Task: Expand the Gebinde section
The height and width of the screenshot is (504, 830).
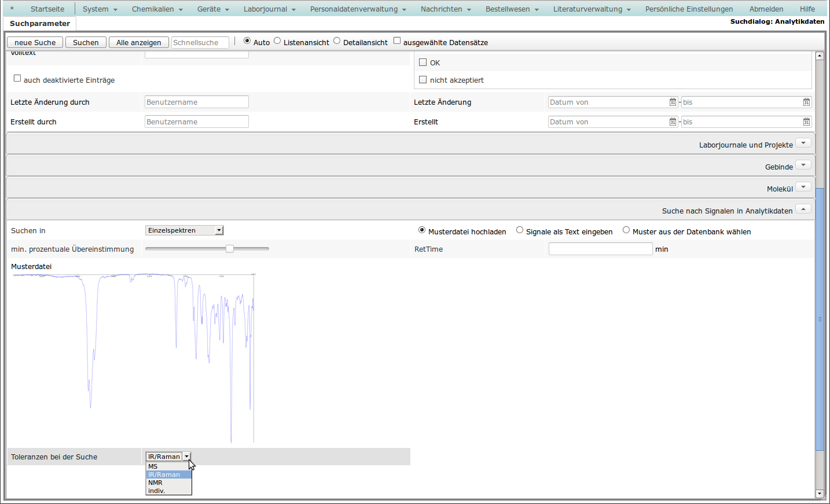Action: (803, 165)
